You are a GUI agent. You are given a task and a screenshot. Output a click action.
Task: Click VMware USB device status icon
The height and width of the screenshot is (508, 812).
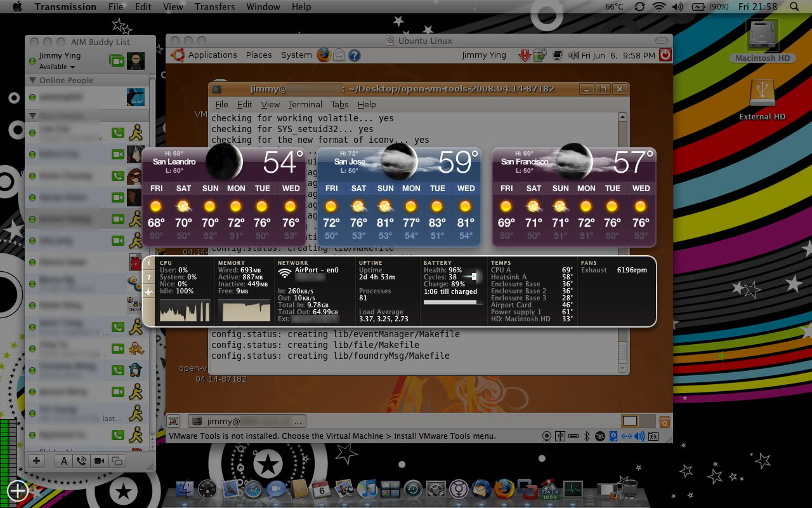(x=560, y=436)
